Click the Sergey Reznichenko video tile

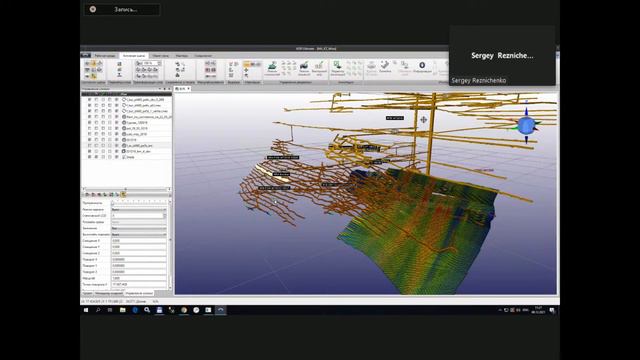[x=502, y=56]
